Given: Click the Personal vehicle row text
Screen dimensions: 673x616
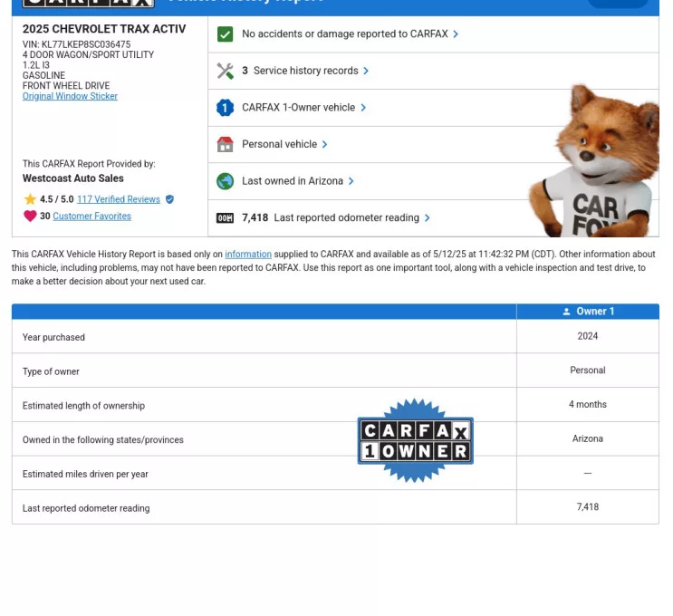Looking at the screenshot, I should coord(279,144).
